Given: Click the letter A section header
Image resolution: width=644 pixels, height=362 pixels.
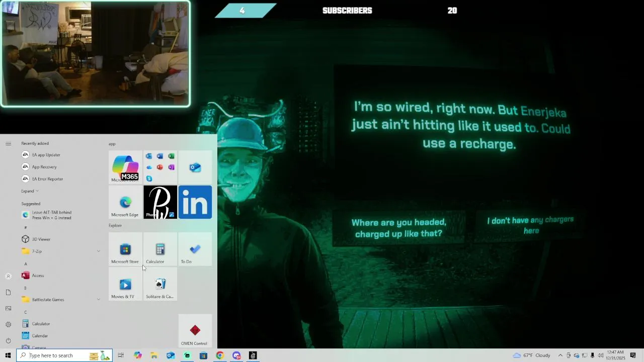Looking at the screenshot, I should 26,264.
